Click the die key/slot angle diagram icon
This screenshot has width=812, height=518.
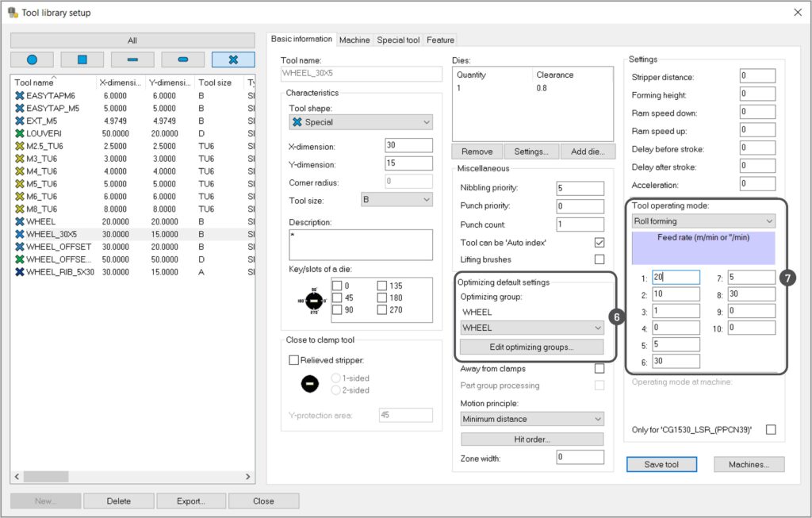point(314,301)
